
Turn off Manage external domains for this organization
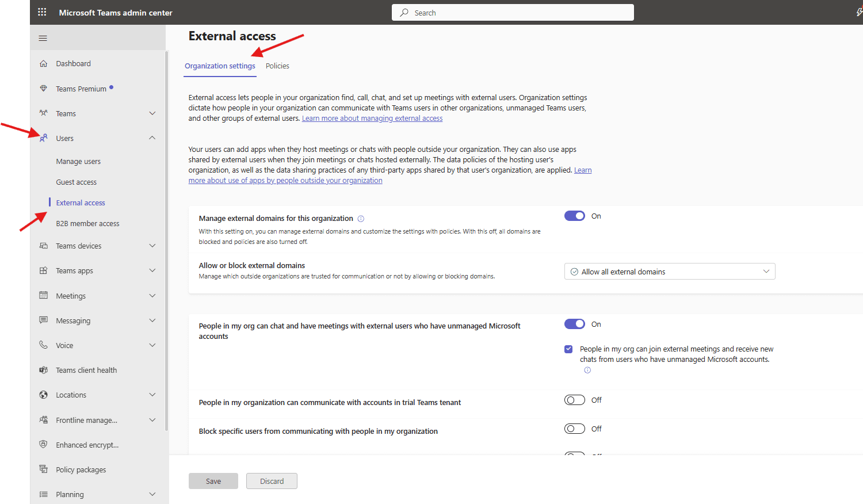point(574,216)
